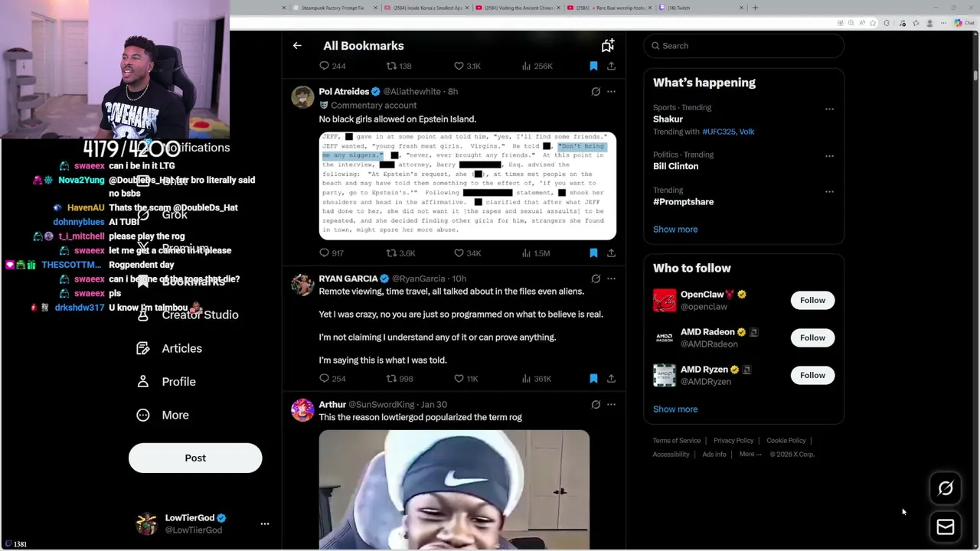This screenshot has height=551, width=980.
Task: Share the Pol Atreides post
Action: [x=611, y=253]
